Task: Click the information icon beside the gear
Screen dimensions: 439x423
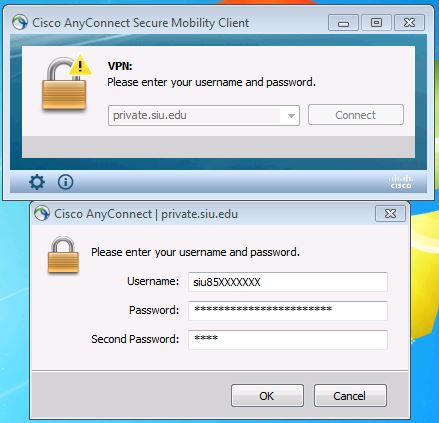Action: (65, 182)
